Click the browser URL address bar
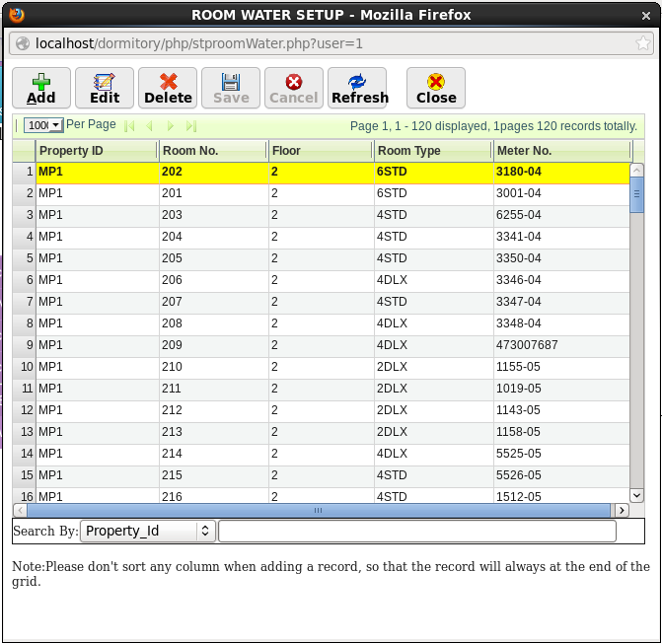The image size is (662, 644). (x=326, y=43)
